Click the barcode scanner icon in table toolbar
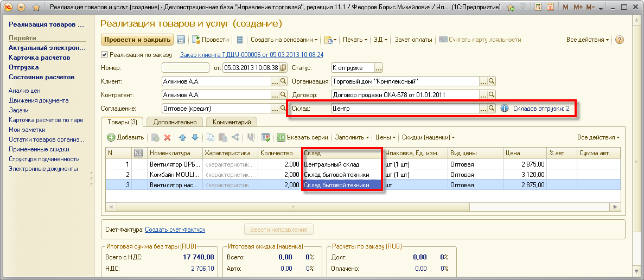The width and height of the screenshot is (644, 280). tap(251, 138)
